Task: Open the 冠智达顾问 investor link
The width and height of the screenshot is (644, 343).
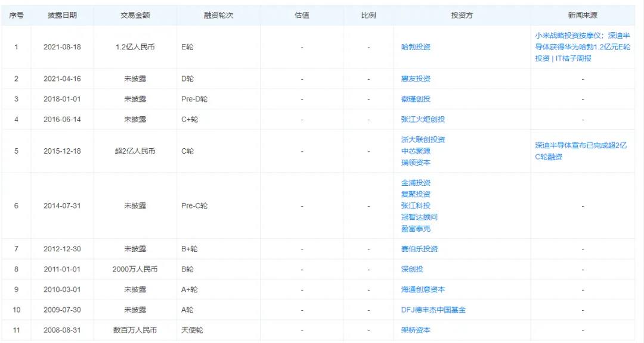Action: point(419,217)
